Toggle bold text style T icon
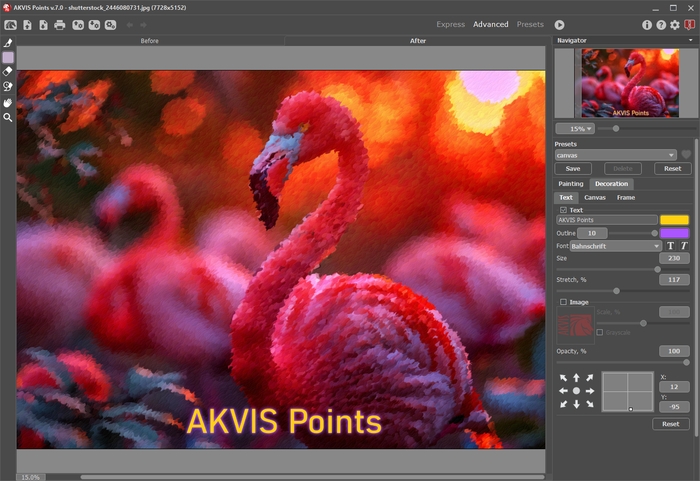Image resolution: width=700 pixels, height=481 pixels. tap(670, 246)
